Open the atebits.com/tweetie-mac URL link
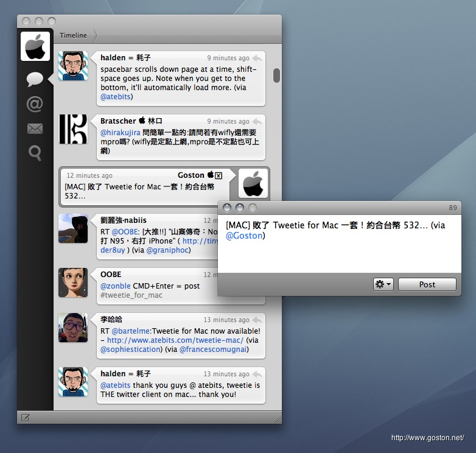 175,340
